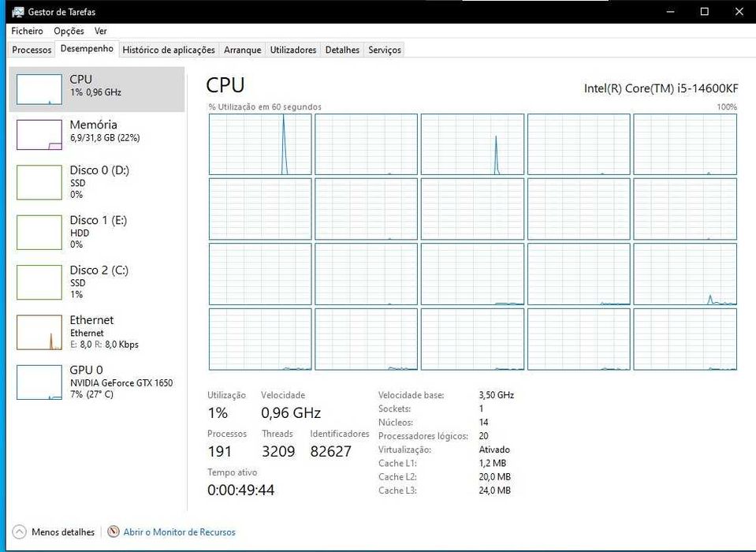Click the Task Manager title bar icon
Viewport: 756px width, 552px height.
(16, 12)
